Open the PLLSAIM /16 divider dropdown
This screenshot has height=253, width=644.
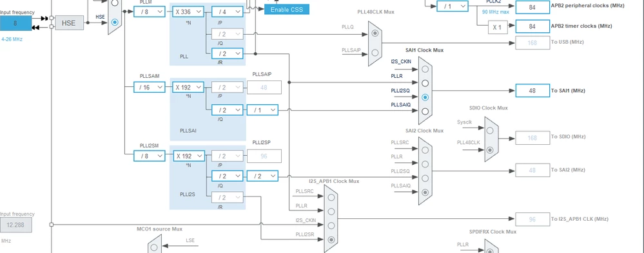[149, 88]
